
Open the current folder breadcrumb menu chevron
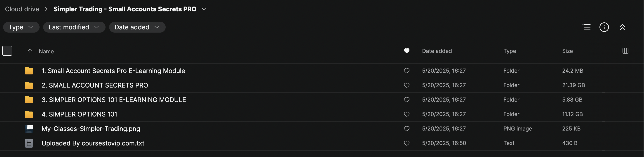[204, 9]
